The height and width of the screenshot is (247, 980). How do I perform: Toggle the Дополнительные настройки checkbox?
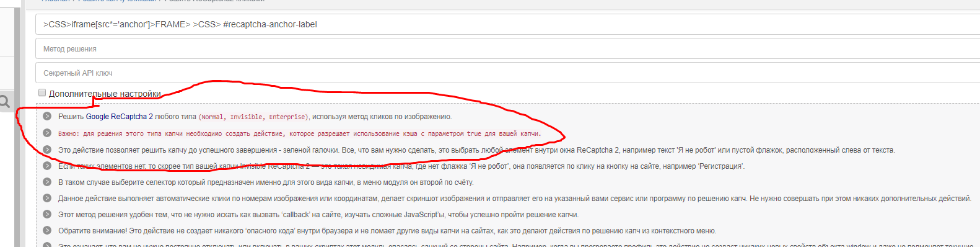click(x=42, y=92)
